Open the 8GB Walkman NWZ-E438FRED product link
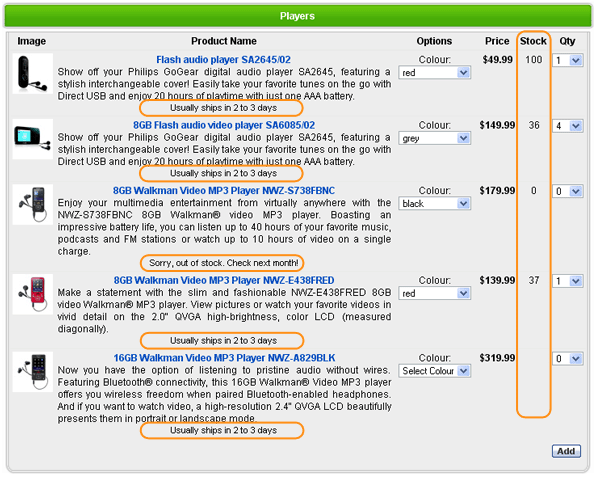 (x=224, y=280)
